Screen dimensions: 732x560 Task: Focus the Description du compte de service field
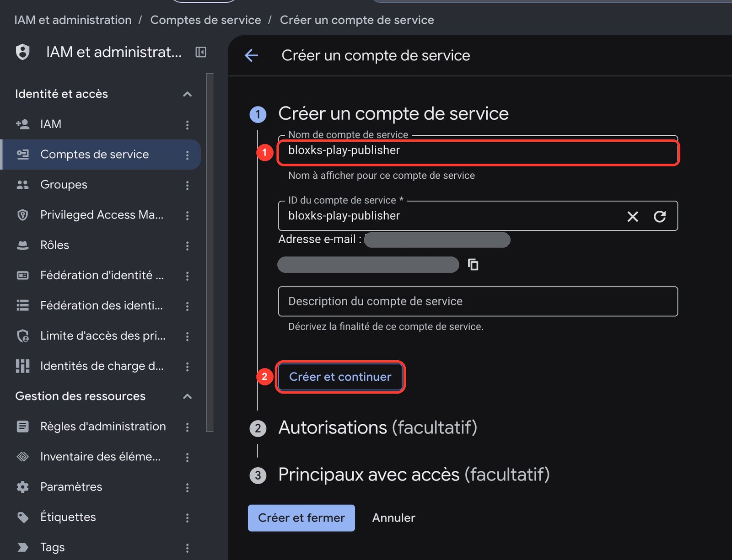point(478,301)
